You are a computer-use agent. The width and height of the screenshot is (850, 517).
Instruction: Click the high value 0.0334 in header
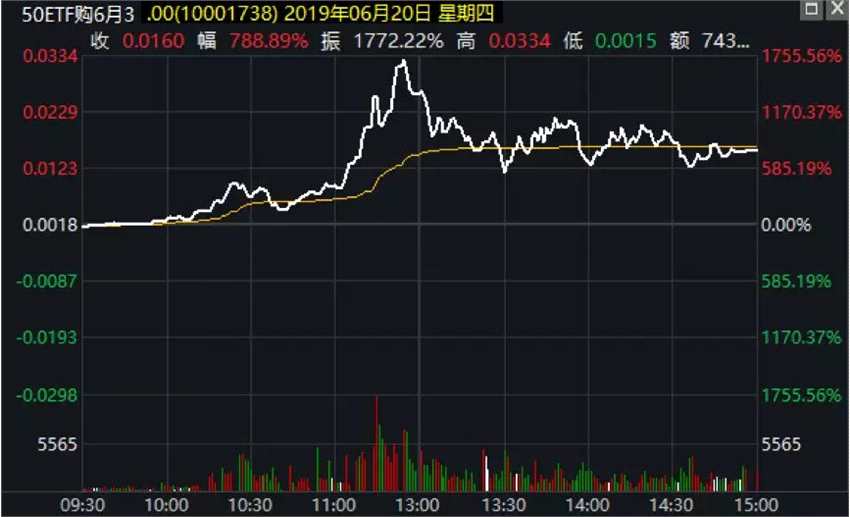[519, 41]
